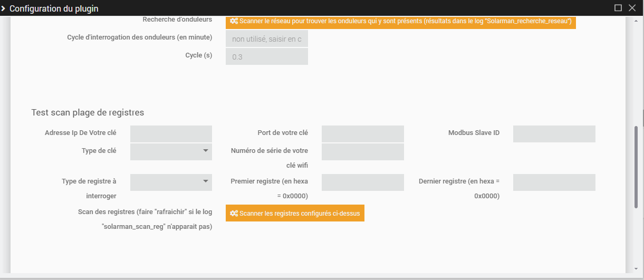Screen dimensions: 644x280
Task: Click chevron icon beside Configuration du plugin
Action: point(4,8)
